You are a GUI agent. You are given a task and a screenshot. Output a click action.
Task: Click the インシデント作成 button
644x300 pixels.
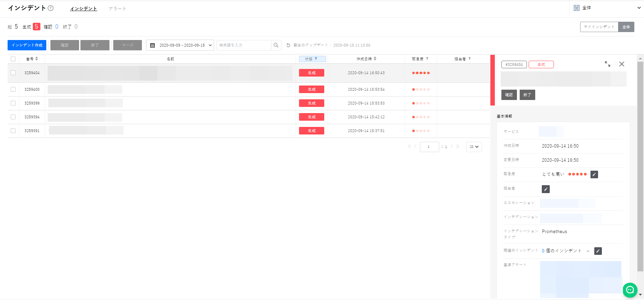(x=27, y=45)
